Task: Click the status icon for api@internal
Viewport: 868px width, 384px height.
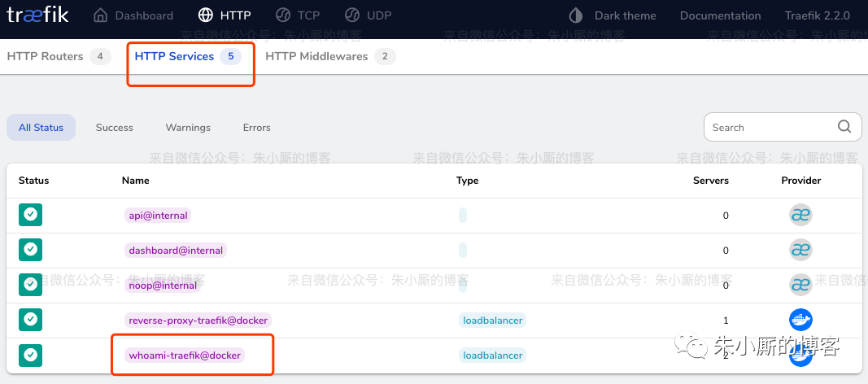Action: pyautogui.click(x=30, y=215)
